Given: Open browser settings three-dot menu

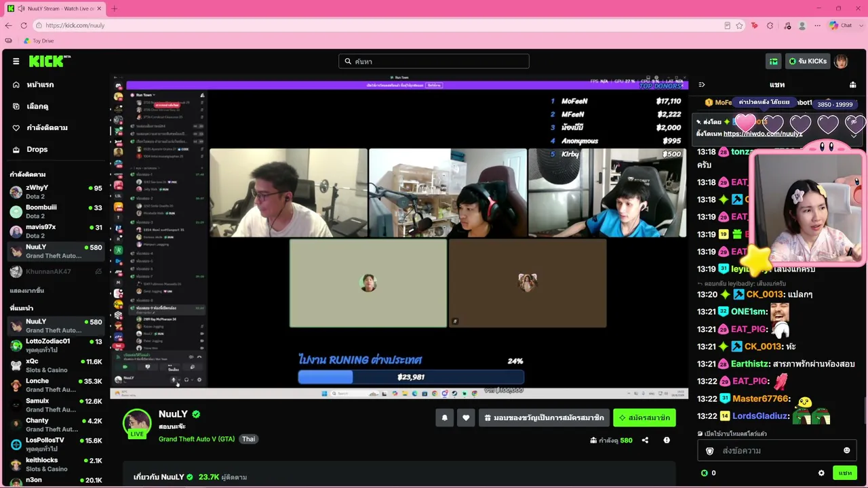Looking at the screenshot, I should coord(818,26).
